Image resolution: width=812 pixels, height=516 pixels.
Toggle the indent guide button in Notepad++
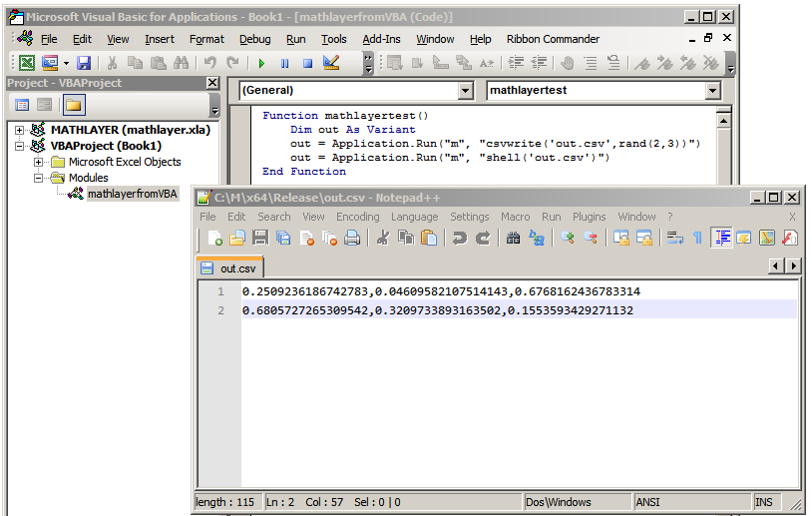click(721, 238)
